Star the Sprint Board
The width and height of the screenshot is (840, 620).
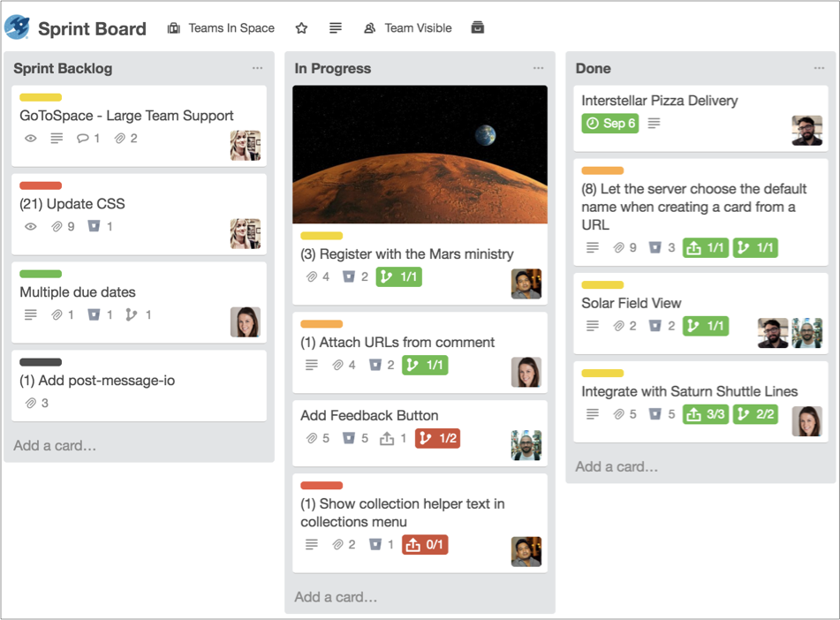click(x=301, y=27)
